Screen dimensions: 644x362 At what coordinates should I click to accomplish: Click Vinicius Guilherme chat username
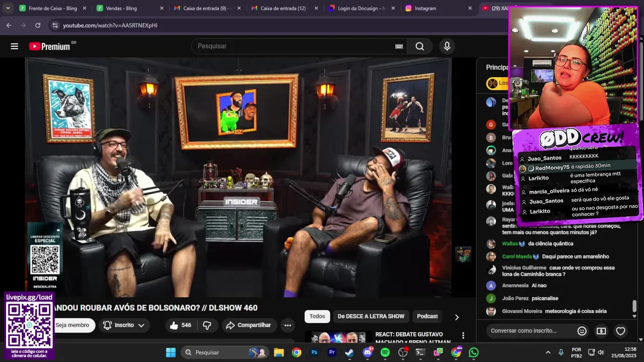[524, 268]
